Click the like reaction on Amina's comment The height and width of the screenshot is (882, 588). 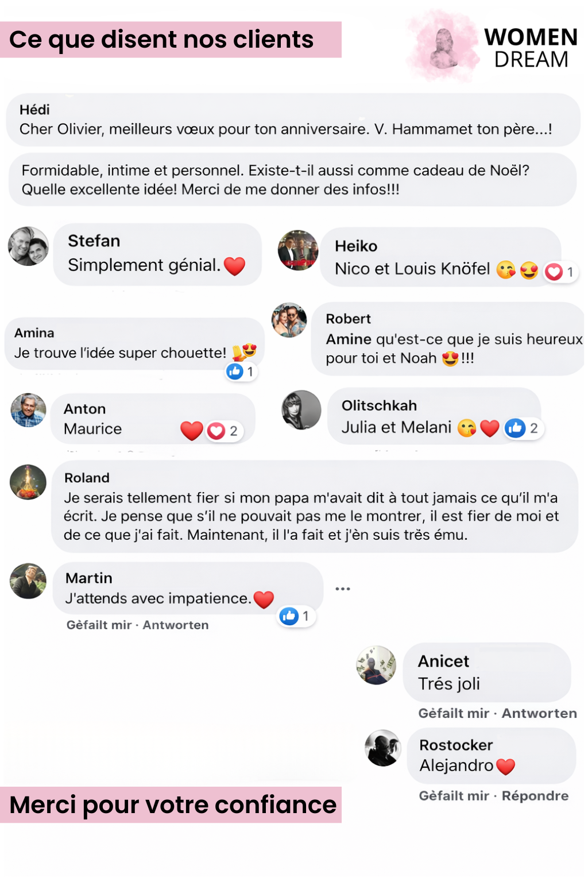click(x=235, y=372)
